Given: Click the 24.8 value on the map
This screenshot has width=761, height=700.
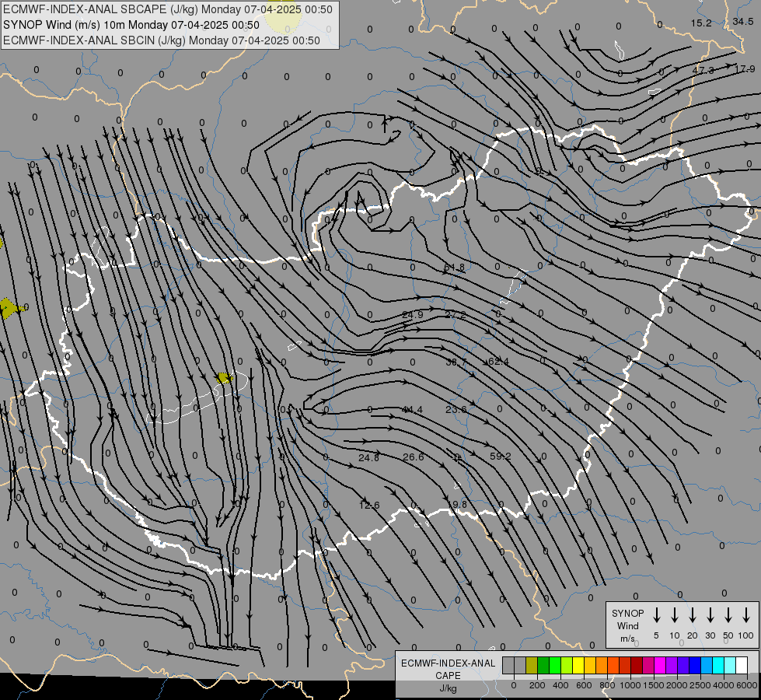Looking at the screenshot, I should pos(369,457).
